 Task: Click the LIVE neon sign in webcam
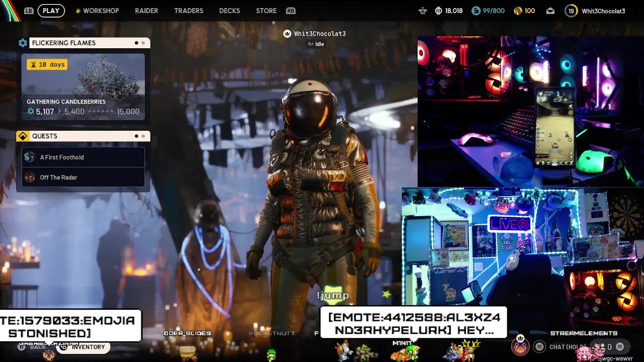pyautogui.click(x=510, y=224)
